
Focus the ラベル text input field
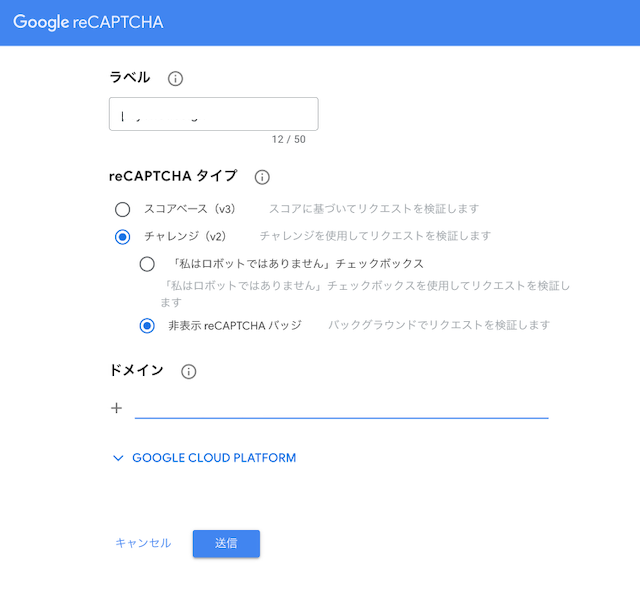point(213,114)
